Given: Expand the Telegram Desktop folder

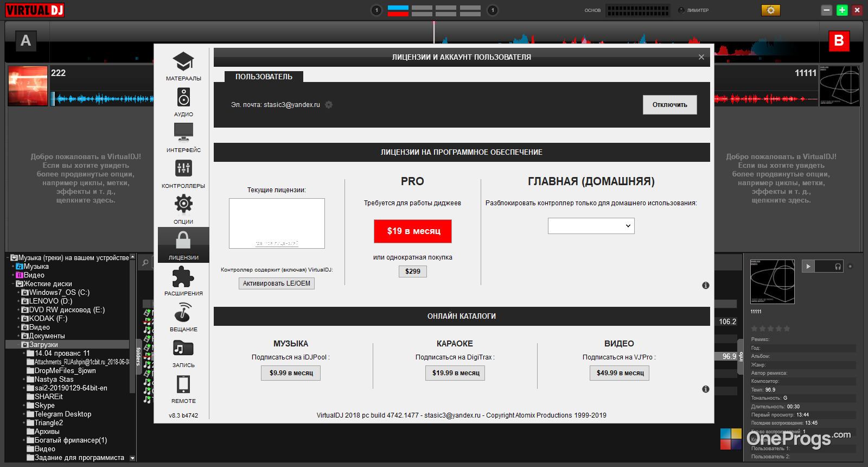Looking at the screenshot, I should coord(24,414).
